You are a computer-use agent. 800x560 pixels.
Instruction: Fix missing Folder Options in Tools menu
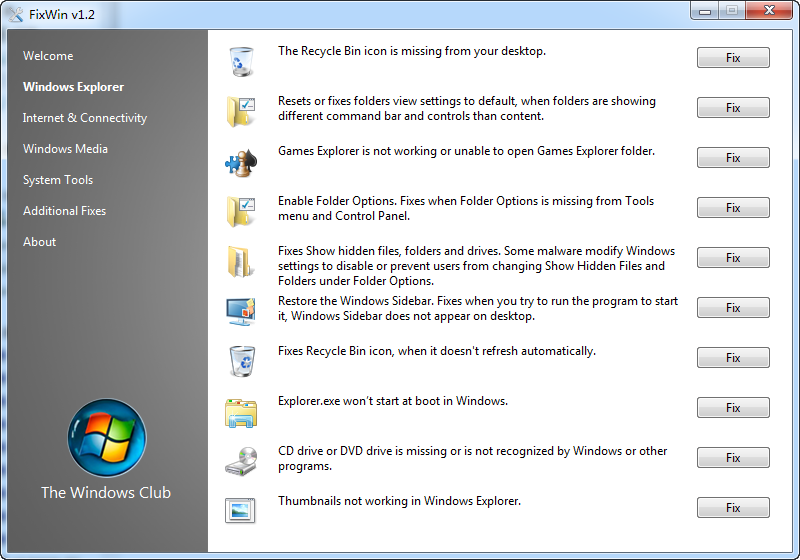tap(733, 208)
